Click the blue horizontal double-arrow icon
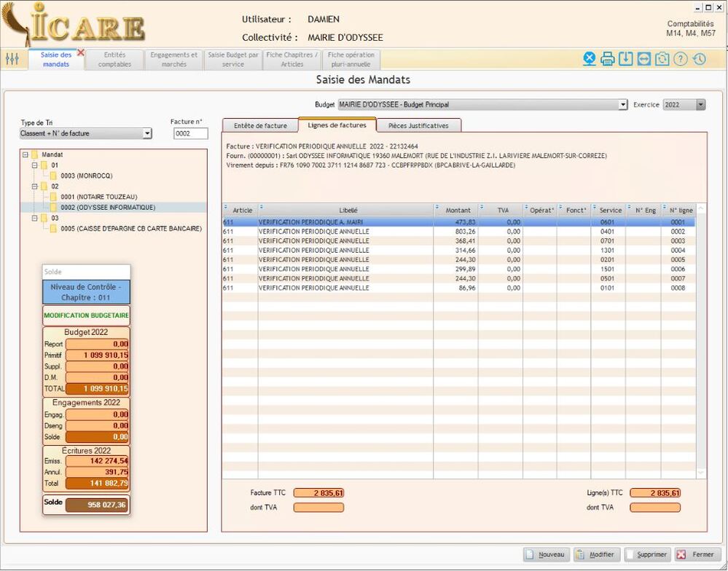The image size is (728, 571). pyautogui.click(x=643, y=59)
